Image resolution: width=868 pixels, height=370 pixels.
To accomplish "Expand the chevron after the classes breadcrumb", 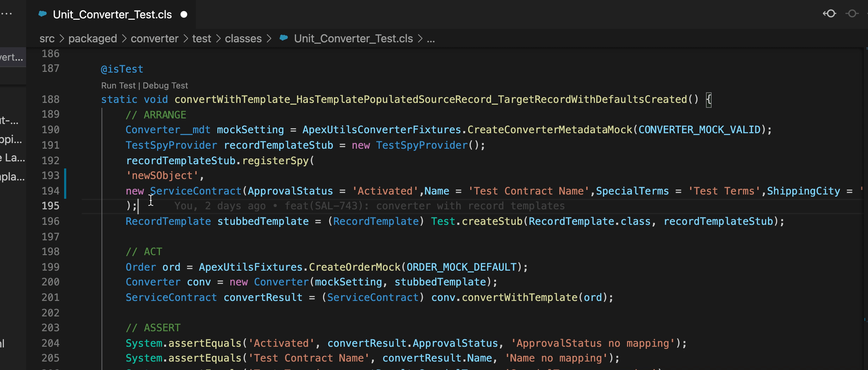I will coord(269,38).
